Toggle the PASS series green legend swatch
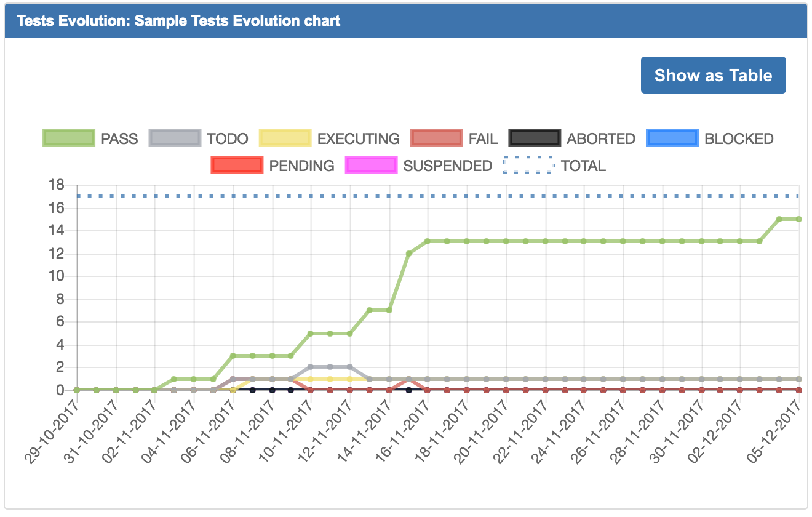The width and height of the screenshot is (812, 517). pyautogui.click(x=68, y=138)
